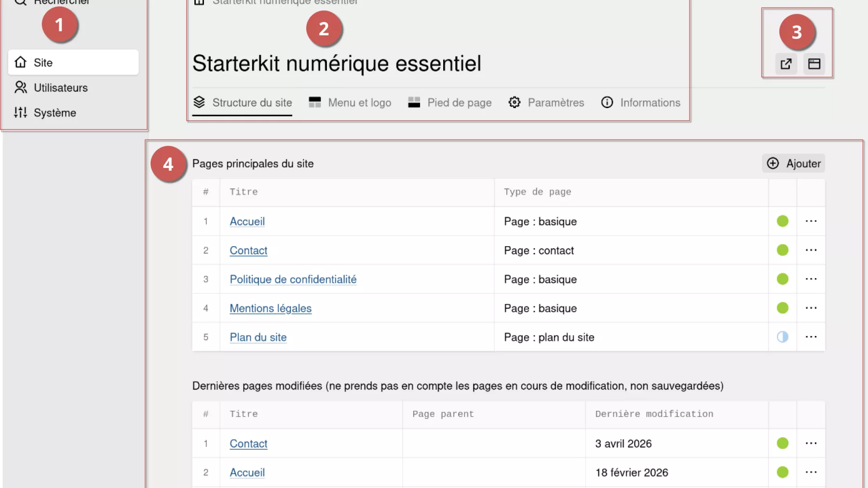Screen dimensions: 868x488
Task: Open the Plan du site page link
Action: click(x=258, y=337)
